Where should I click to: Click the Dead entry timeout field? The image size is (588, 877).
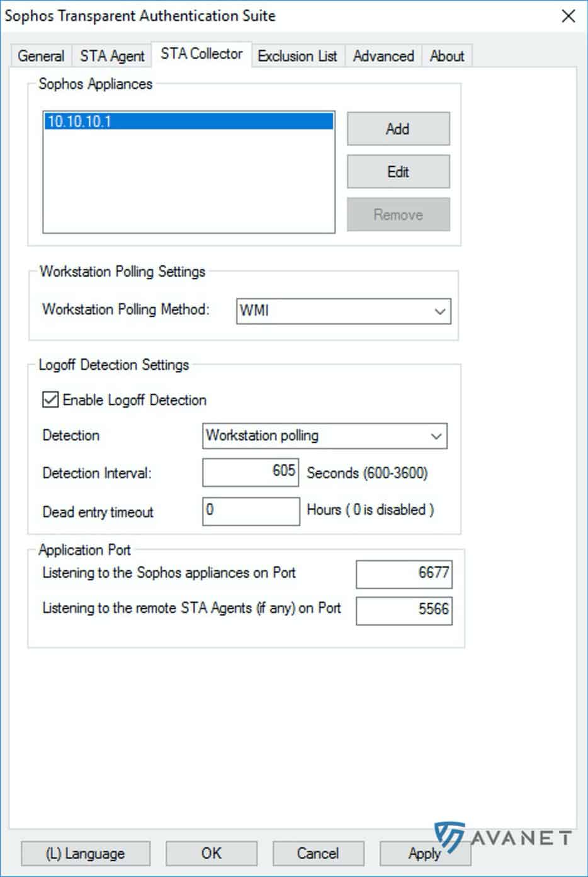click(251, 511)
